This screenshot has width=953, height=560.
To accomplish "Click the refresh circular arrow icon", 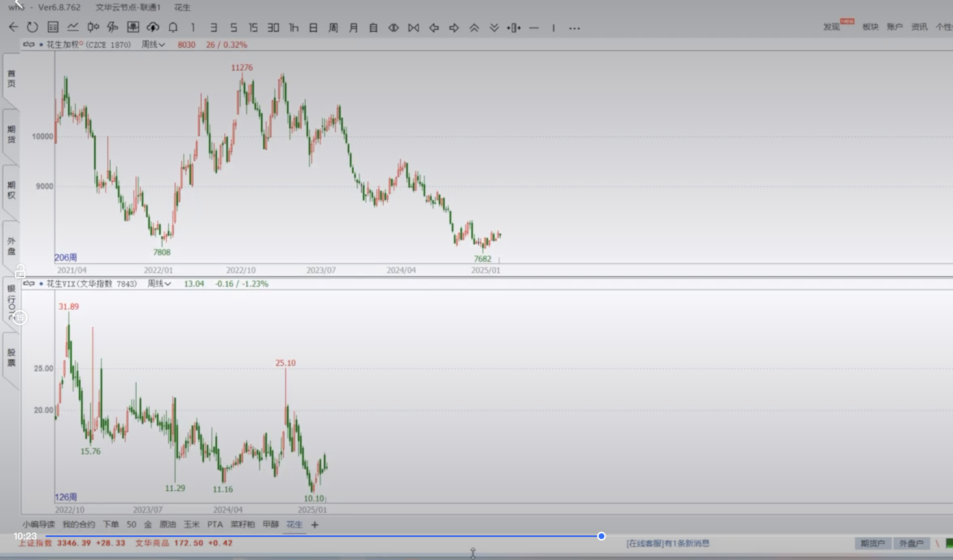I will [33, 27].
